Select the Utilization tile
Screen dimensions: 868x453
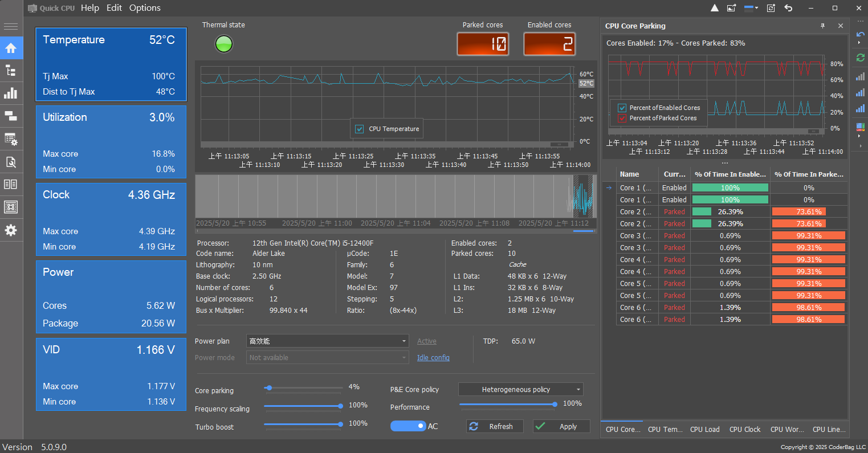(111, 142)
